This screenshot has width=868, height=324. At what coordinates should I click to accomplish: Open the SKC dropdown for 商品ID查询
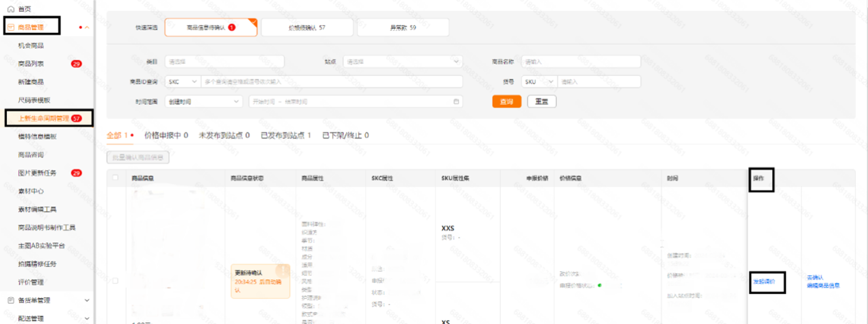tap(182, 82)
